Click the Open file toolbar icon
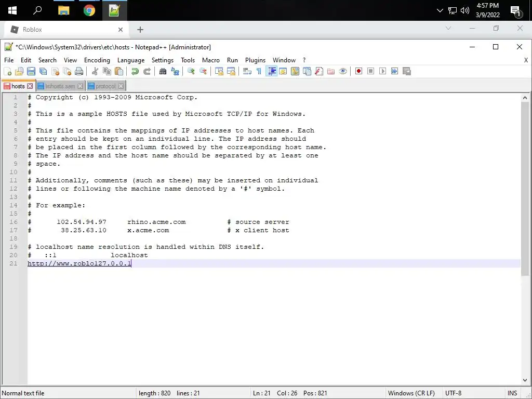 tap(19, 71)
